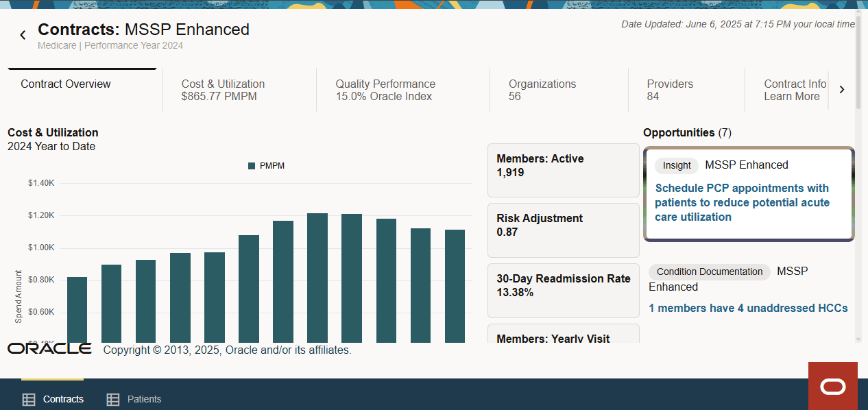The image size is (868, 410).
Task: Click the $1.20K axis label
Action: [x=41, y=215]
